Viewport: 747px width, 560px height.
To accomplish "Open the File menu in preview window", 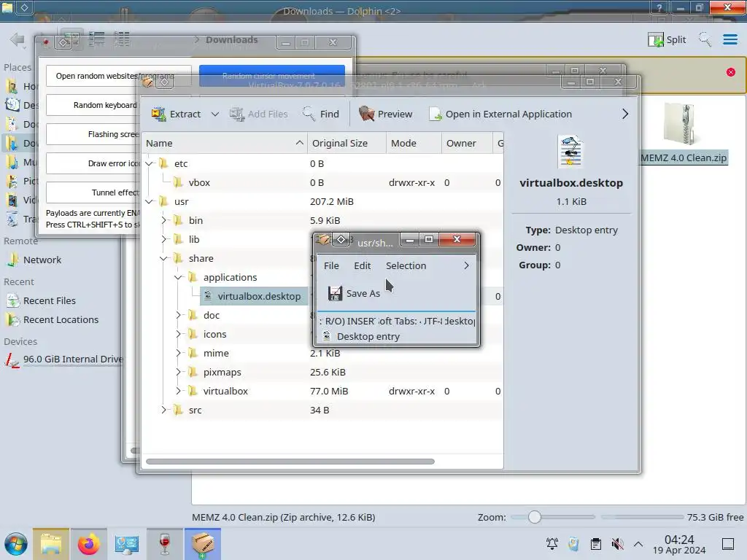I will click(x=332, y=265).
